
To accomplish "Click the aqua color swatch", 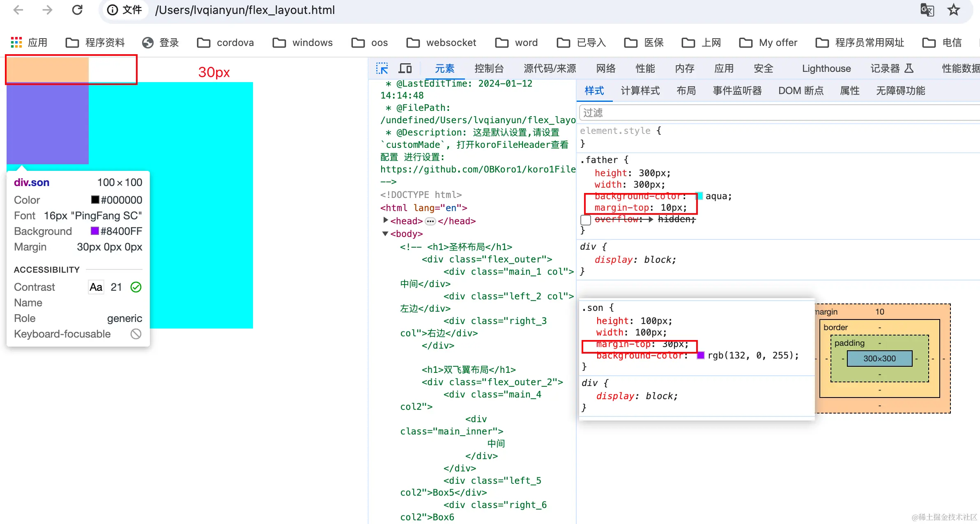I will click(x=699, y=196).
